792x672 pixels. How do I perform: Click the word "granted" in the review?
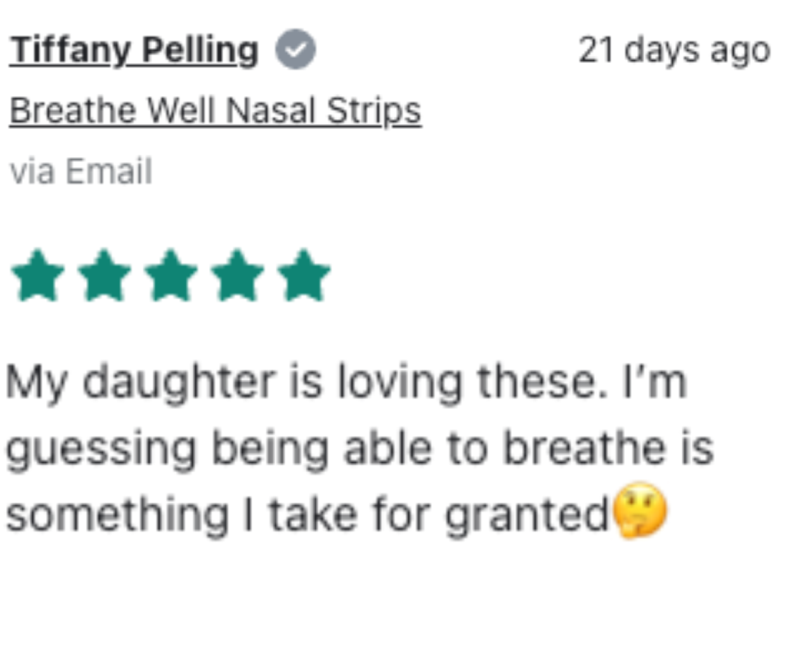point(526,514)
